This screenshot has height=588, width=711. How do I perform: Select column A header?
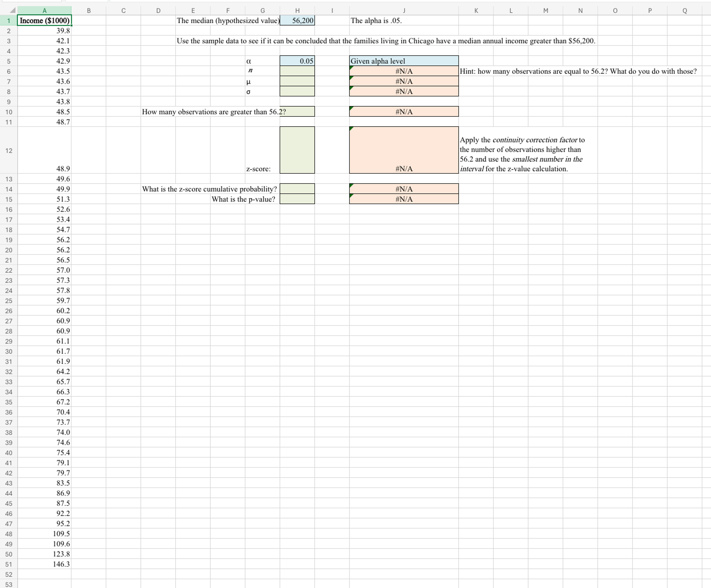[x=44, y=10]
